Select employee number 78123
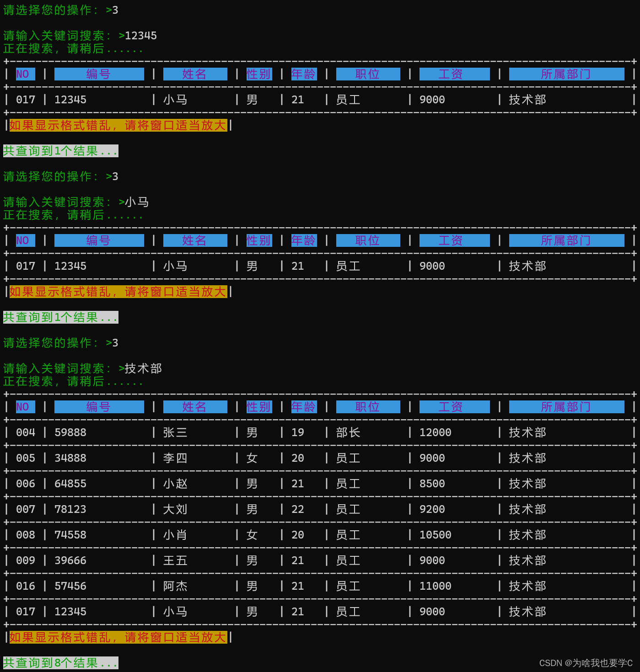 click(70, 509)
